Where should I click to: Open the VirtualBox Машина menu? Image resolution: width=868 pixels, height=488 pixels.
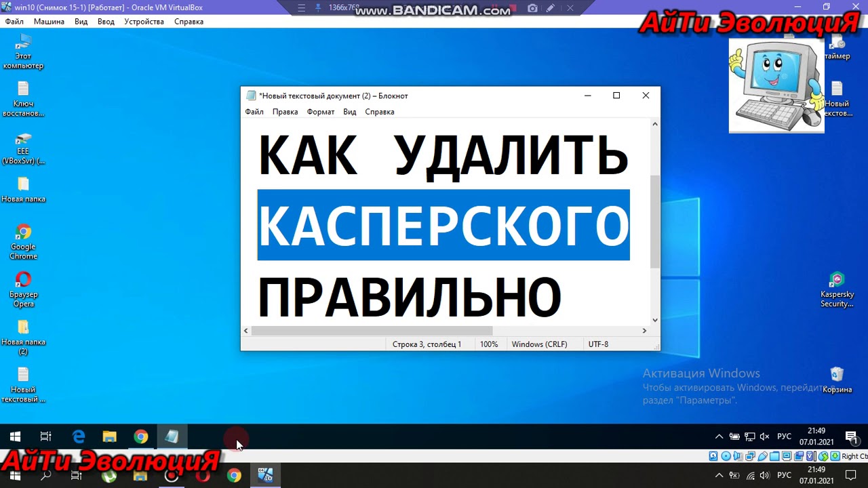[49, 22]
